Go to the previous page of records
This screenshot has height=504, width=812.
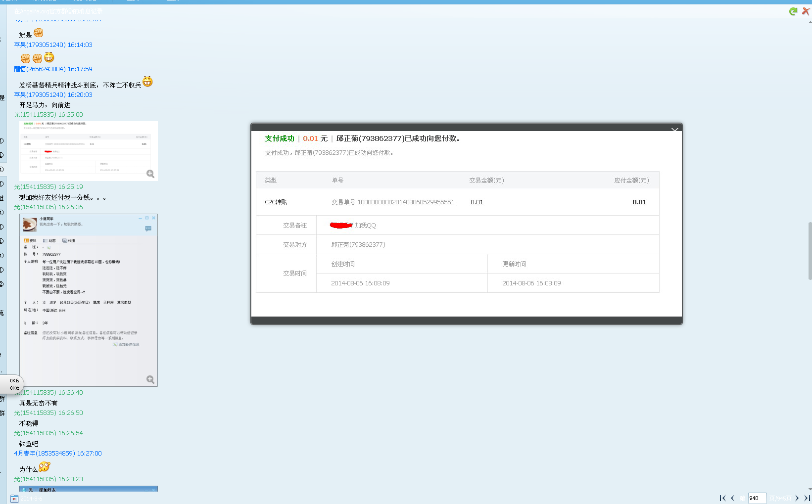pyautogui.click(x=732, y=498)
